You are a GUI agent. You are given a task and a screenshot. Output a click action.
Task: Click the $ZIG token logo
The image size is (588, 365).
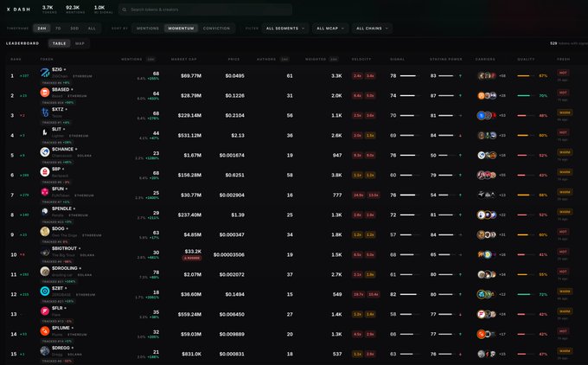click(45, 73)
